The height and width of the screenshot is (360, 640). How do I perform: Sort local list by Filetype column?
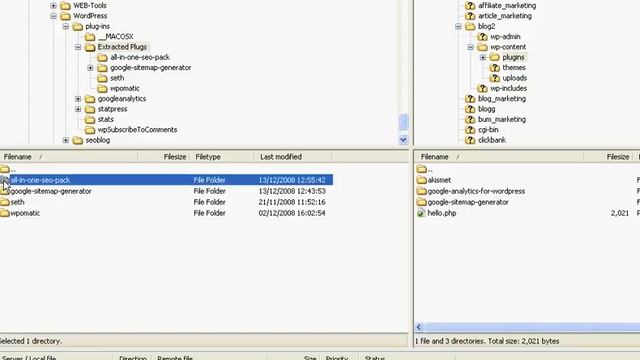click(x=222, y=157)
